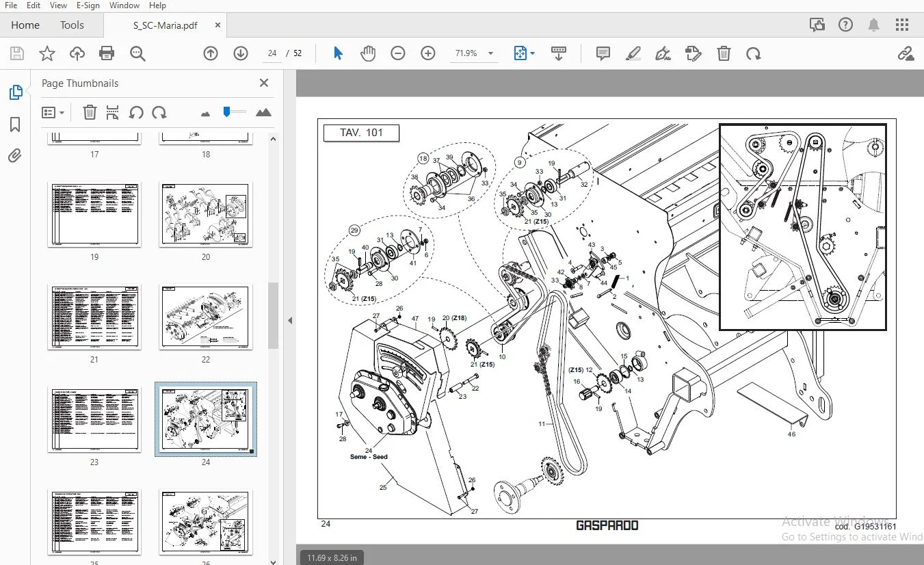Open the chat-share icon in the top right
Image resolution: width=924 pixels, height=565 pixels.
pyautogui.click(x=817, y=25)
